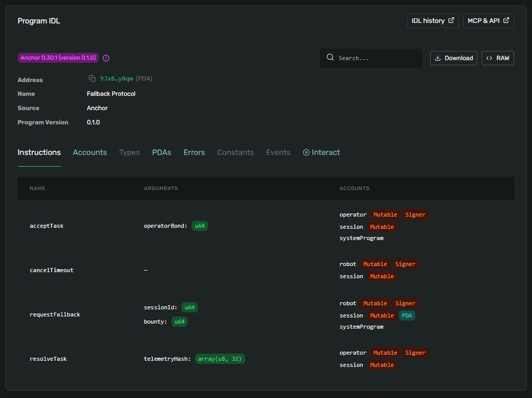Click the u64 type tag of sessionId
532x398 pixels.
pos(190,307)
